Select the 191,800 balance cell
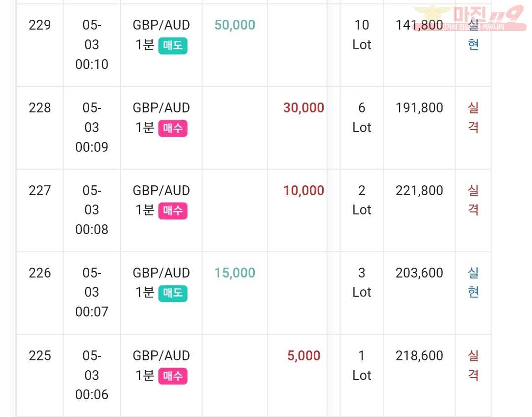 click(x=419, y=128)
